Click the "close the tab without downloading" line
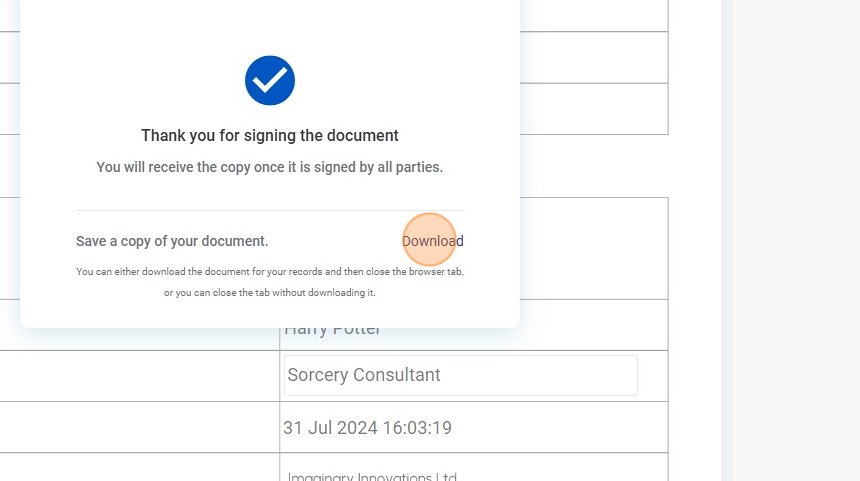 click(270, 293)
